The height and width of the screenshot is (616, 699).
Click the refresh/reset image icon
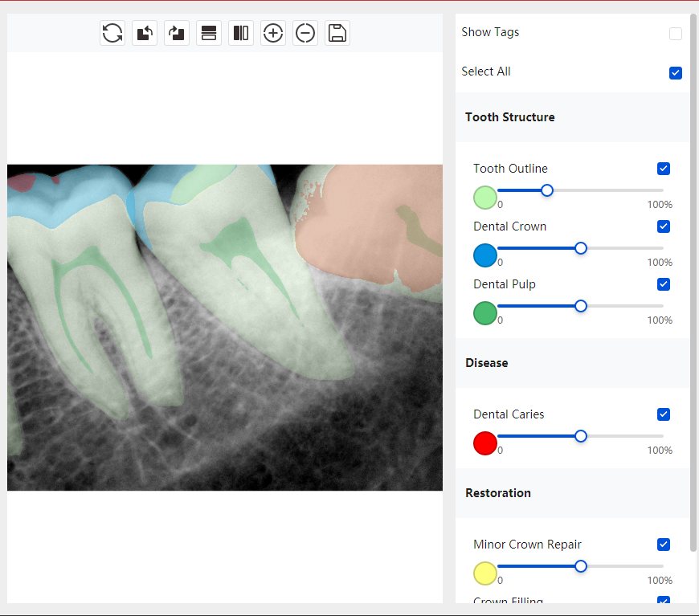[112, 33]
